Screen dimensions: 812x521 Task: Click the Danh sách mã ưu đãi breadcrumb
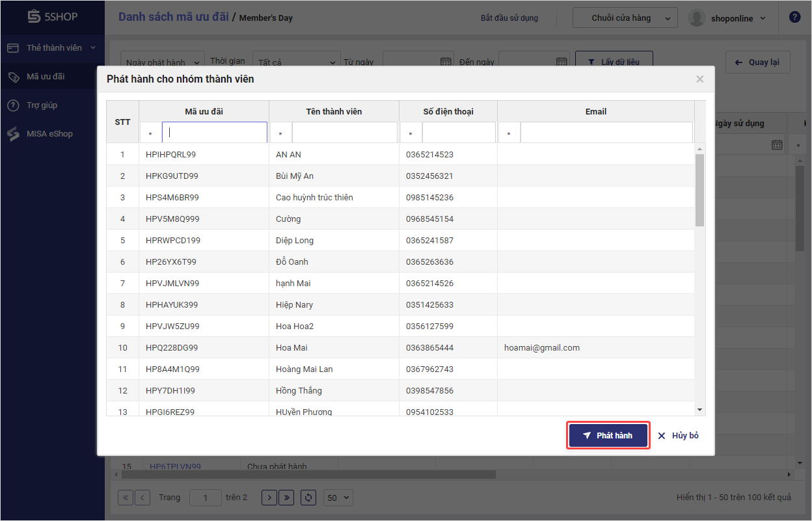[174, 17]
